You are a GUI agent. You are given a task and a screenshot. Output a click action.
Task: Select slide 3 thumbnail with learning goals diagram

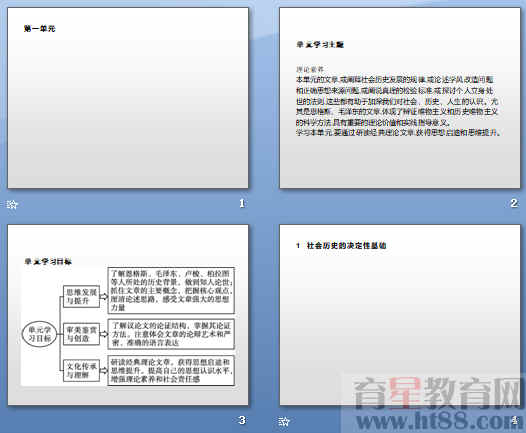[128, 315]
